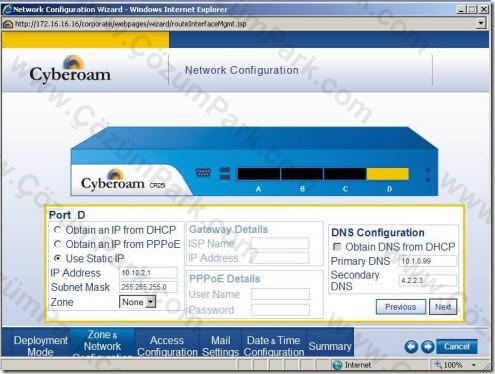Viewport: 495px width, 374px height.
Task: Click the Cancel button
Action: click(457, 347)
